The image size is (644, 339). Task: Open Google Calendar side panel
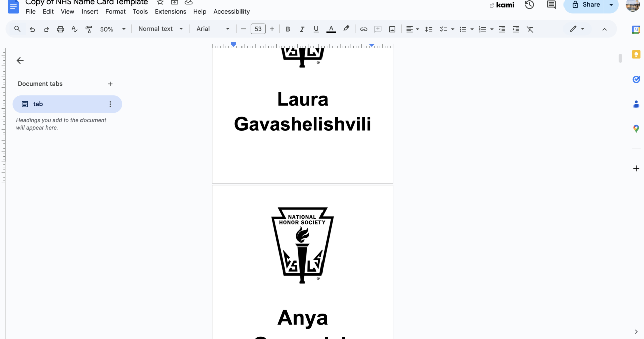[x=636, y=30]
